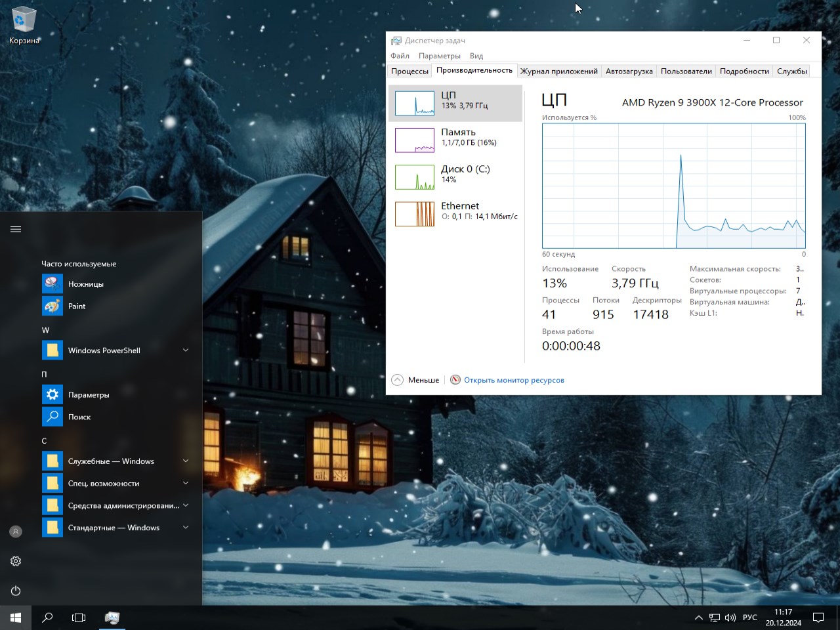Open the Ethernet network performance panel
The height and width of the screenshot is (630, 840).
point(456,213)
